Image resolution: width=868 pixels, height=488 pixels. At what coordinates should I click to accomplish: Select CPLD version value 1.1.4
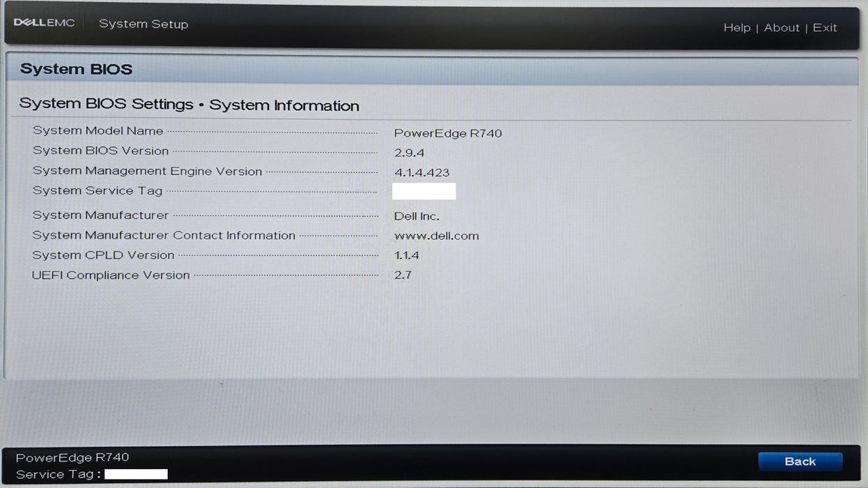(x=407, y=255)
